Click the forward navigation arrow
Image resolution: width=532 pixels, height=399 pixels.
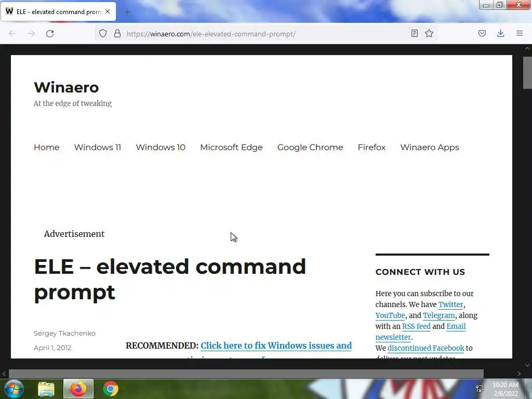pyautogui.click(x=31, y=33)
